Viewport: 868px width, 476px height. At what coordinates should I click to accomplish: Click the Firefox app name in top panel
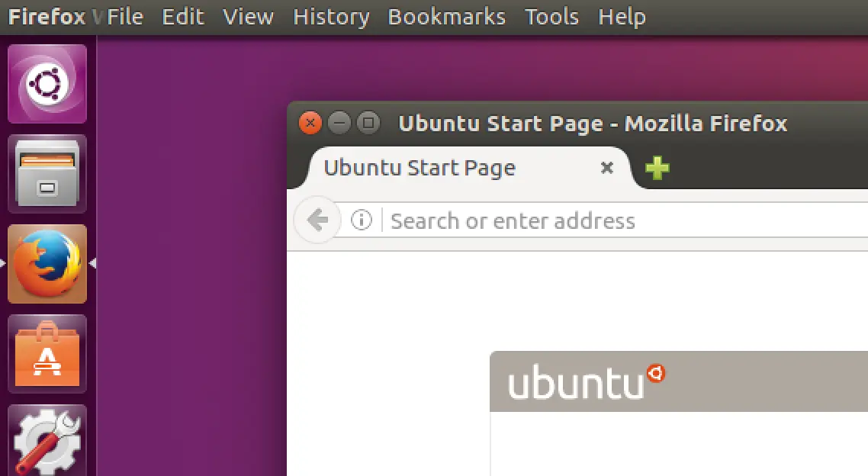tap(47, 17)
